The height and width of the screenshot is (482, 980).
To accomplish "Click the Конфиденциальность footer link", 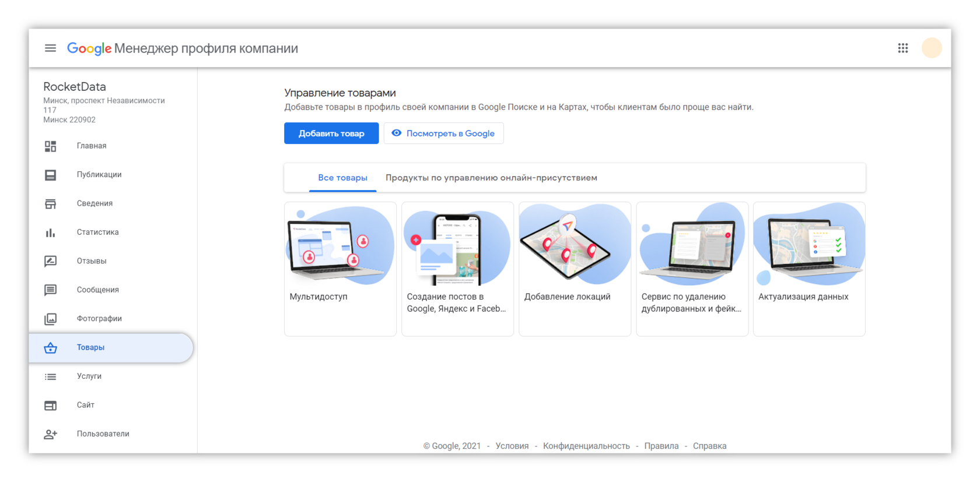I will [x=586, y=446].
